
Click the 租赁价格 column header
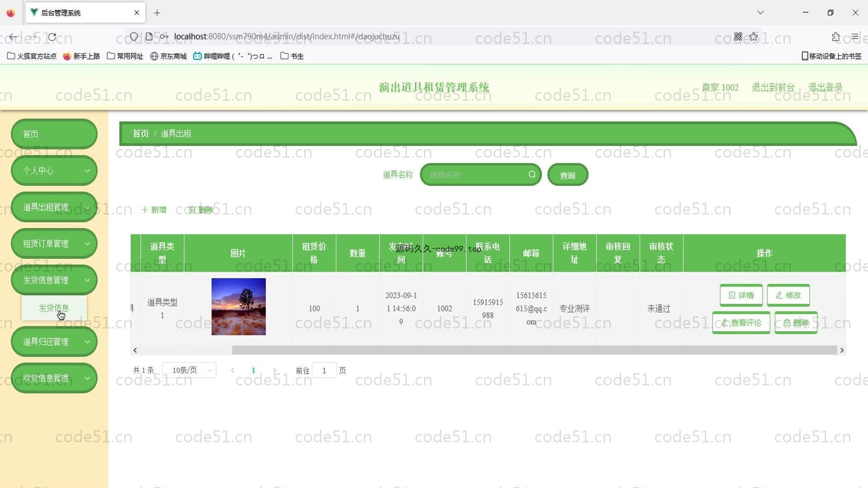pos(314,253)
